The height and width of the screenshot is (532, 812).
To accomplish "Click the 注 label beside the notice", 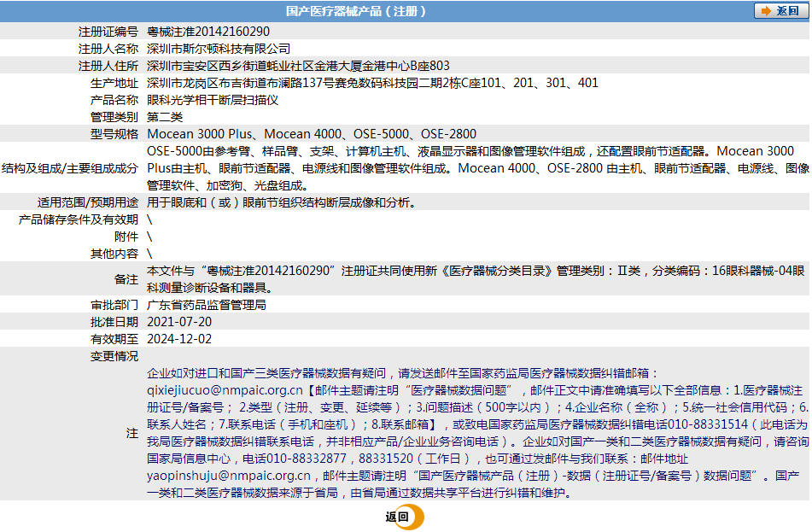I will coord(132,434).
